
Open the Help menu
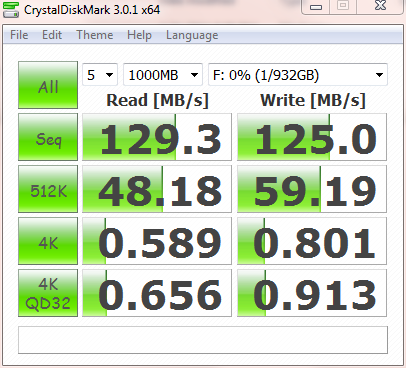coord(139,35)
